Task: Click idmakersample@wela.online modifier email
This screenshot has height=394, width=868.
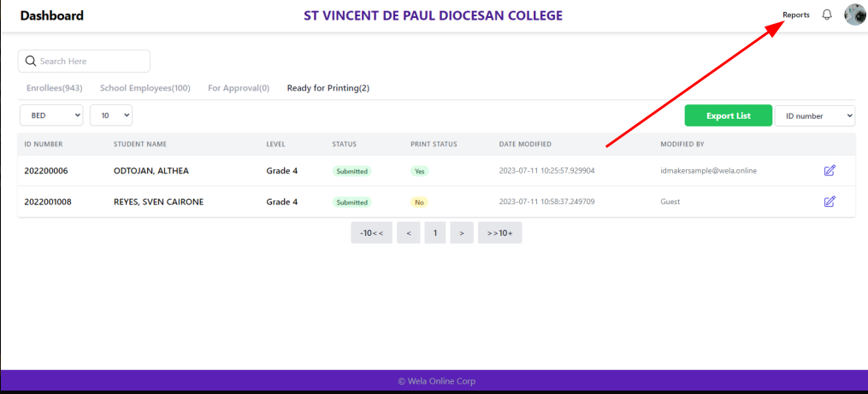Action: pyautogui.click(x=709, y=171)
